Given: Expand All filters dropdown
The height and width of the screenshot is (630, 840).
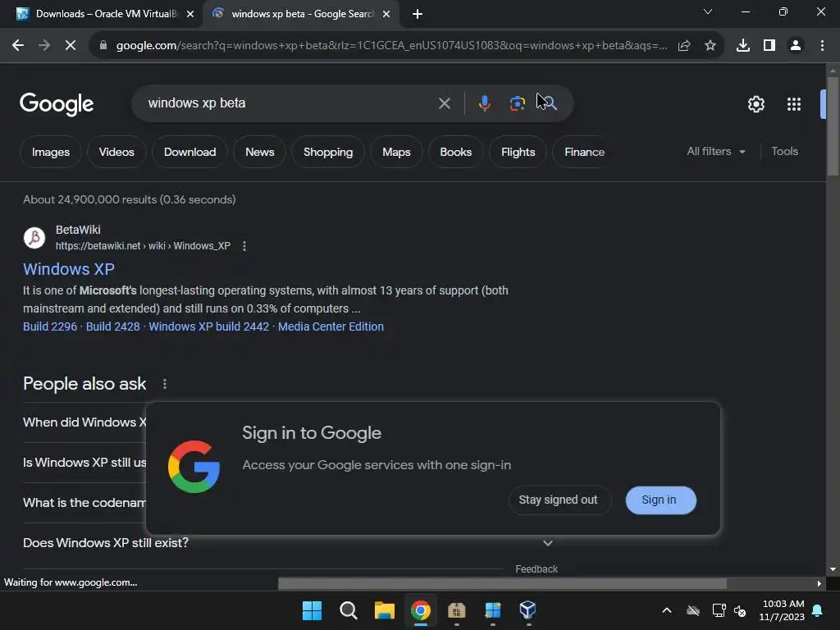Looking at the screenshot, I should pos(716,152).
